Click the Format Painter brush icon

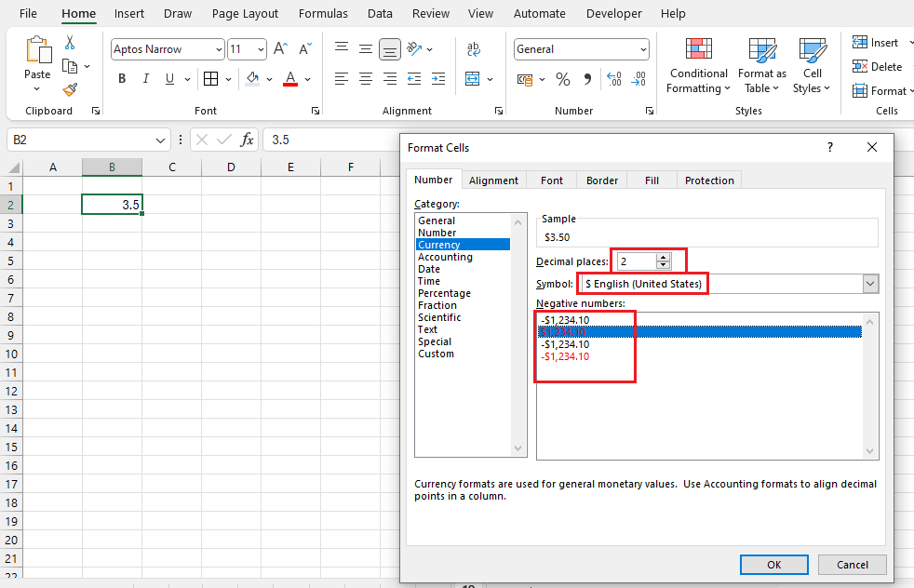tap(70, 89)
